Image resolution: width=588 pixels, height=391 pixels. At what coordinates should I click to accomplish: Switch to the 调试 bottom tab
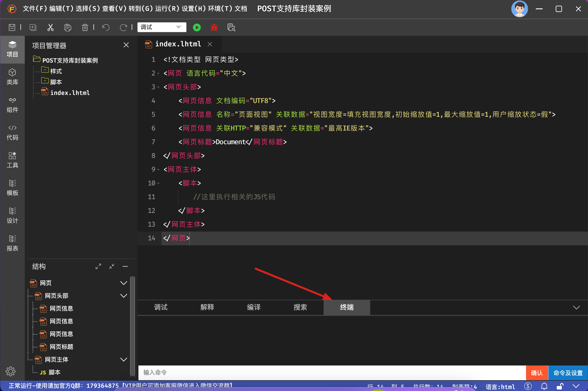coord(161,307)
